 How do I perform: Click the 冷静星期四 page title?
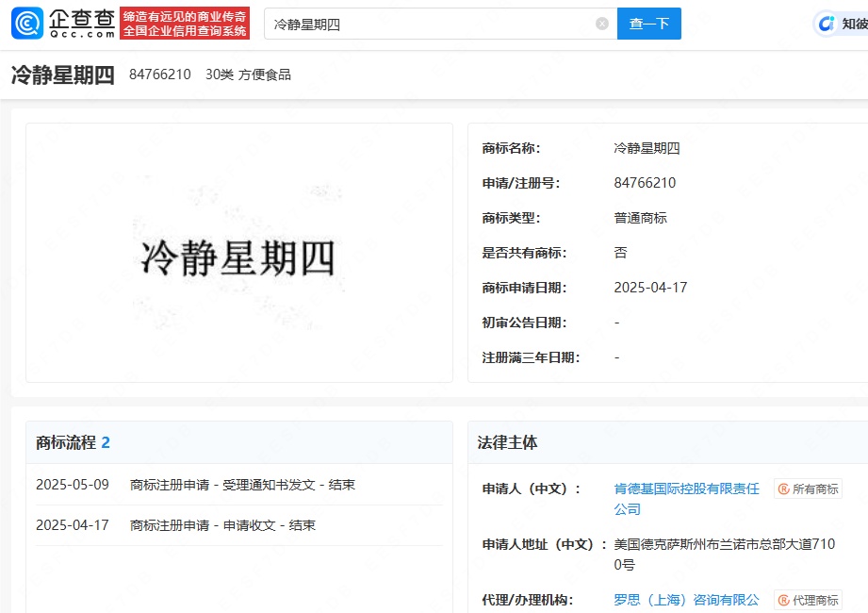point(63,75)
